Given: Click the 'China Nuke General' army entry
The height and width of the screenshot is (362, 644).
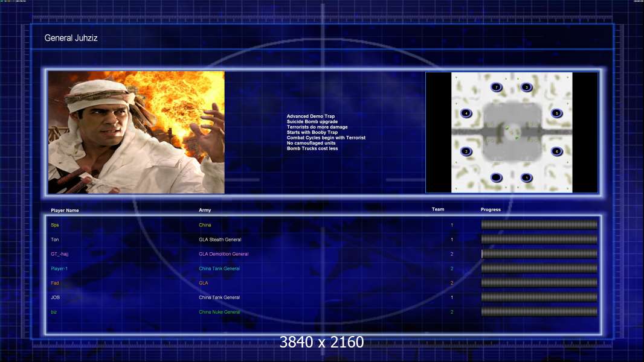Looking at the screenshot, I should 219,312.
